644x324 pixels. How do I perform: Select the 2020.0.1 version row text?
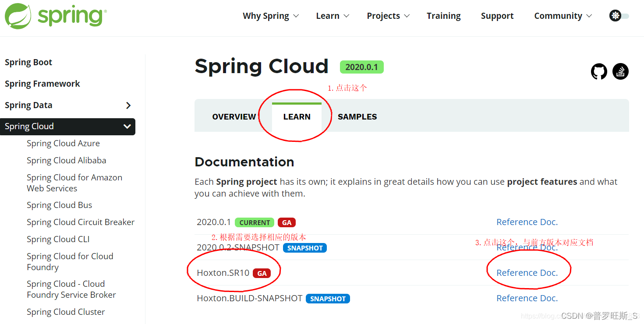click(x=214, y=222)
